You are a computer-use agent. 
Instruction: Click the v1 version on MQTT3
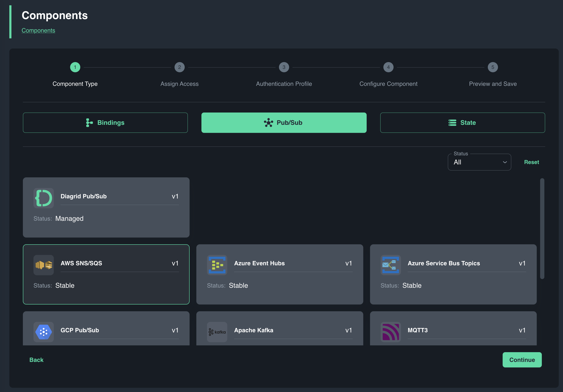pyautogui.click(x=522, y=330)
